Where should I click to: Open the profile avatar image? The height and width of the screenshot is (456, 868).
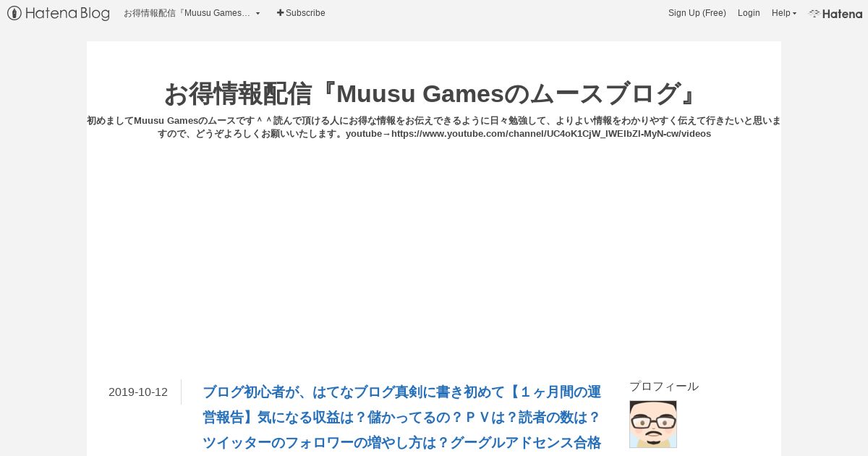click(x=653, y=424)
